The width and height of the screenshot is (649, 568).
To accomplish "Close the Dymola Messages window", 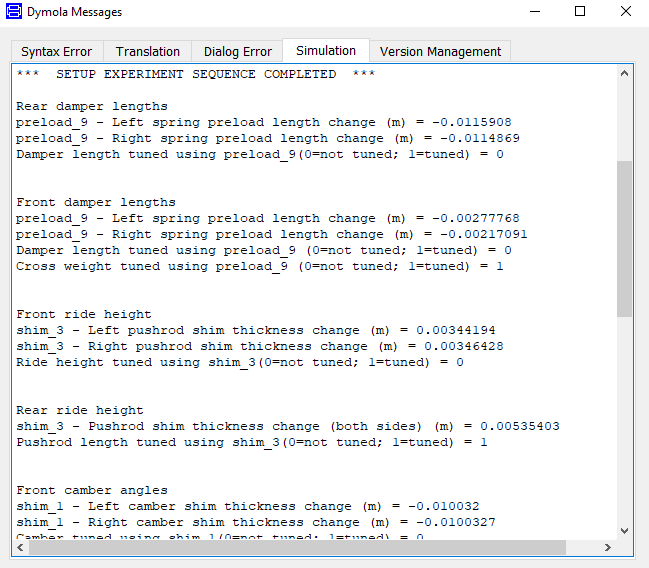I will (626, 12).
